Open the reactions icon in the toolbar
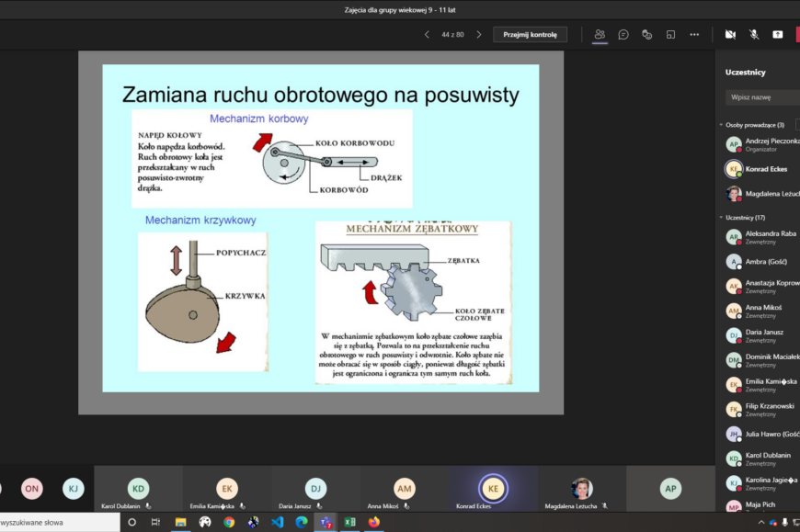 click(647, 35)
